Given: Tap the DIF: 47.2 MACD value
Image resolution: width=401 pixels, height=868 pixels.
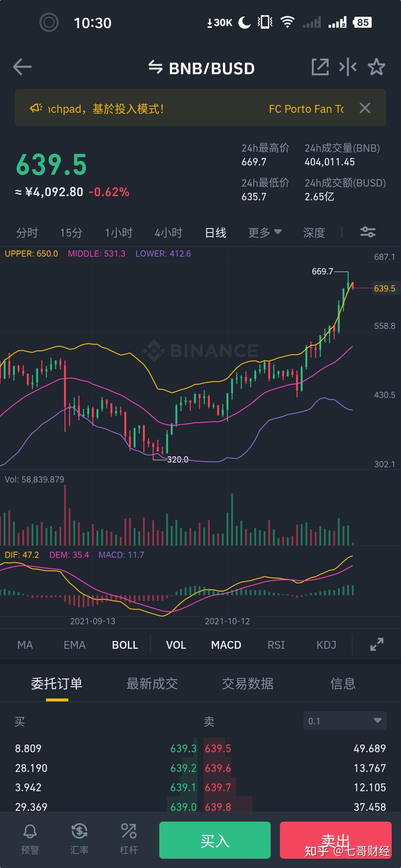Looking at the screenshot, I should tap(22, 555).
